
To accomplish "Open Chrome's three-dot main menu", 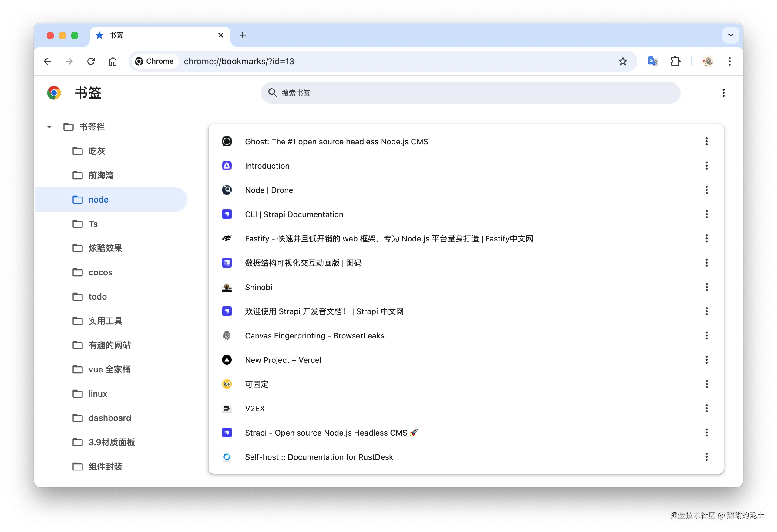I will (729, 61).
